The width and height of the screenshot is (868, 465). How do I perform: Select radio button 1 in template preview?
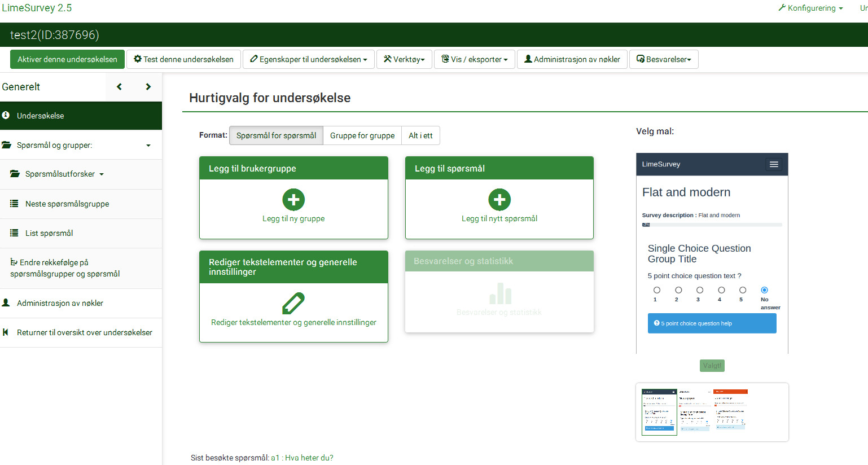[656, 290]
